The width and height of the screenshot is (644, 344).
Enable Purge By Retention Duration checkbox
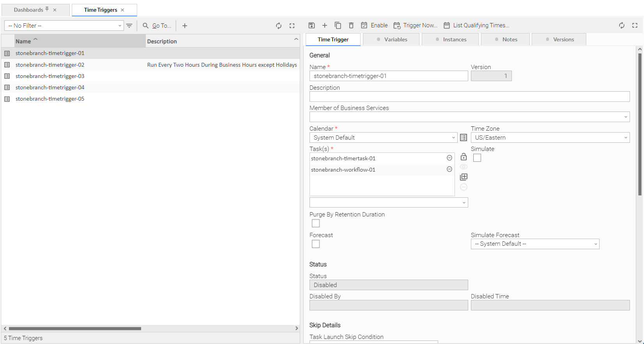tap(316, 223)
